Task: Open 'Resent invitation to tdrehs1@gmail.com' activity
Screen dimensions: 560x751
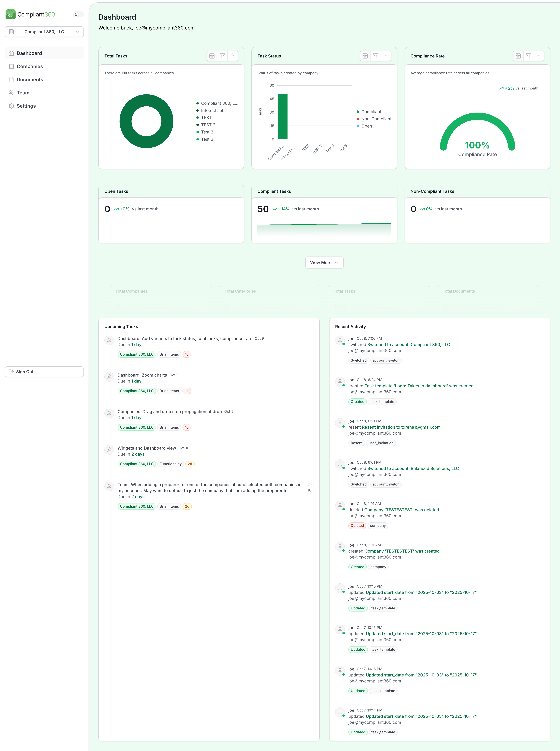Action: pos(401,427)
